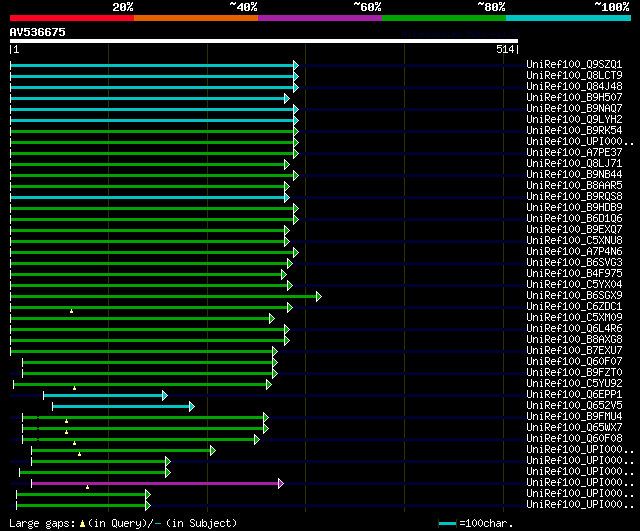The width and height of the screenshot is (640, 531).
Task: Click the UniRef100_Q652V5 label
Action: click(x=574, y=406)
